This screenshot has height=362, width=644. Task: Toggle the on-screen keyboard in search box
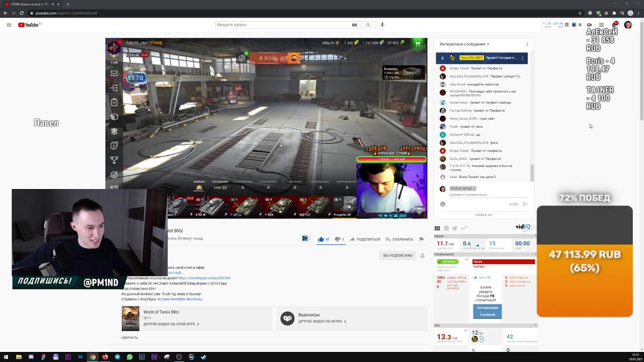point(354,25)
